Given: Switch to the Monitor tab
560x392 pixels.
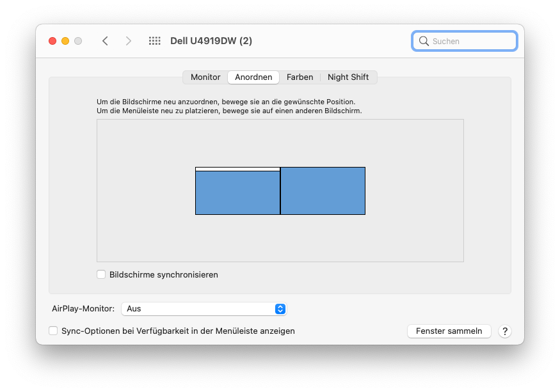Looking at the screenshot, I should coord(205,77).
